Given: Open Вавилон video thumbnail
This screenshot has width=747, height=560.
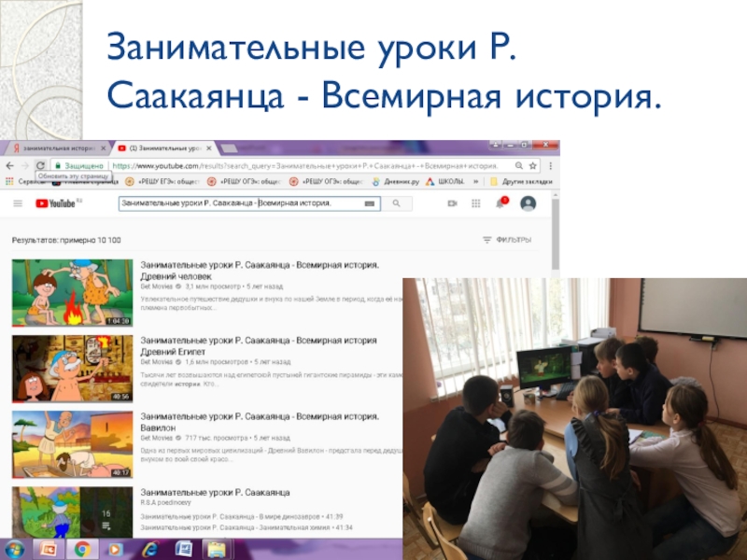Looking at the screenshot, I should (73, 444).
